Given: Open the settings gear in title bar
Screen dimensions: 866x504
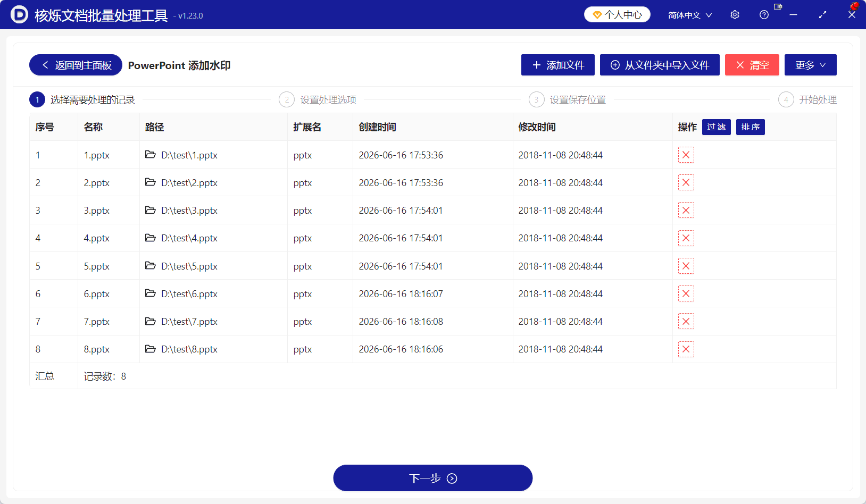Looking at the screenshot, I should pyautogui.click(x=735, y=15).
